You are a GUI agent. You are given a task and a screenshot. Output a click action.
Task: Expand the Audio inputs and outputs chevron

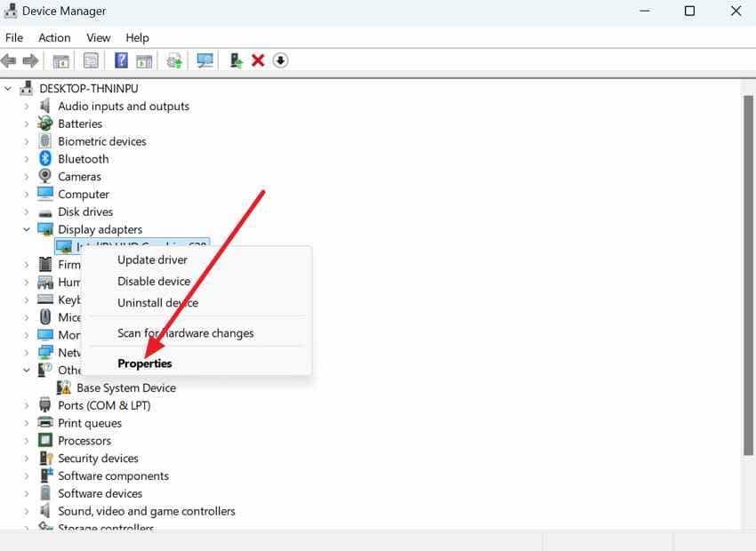(27, 106)
